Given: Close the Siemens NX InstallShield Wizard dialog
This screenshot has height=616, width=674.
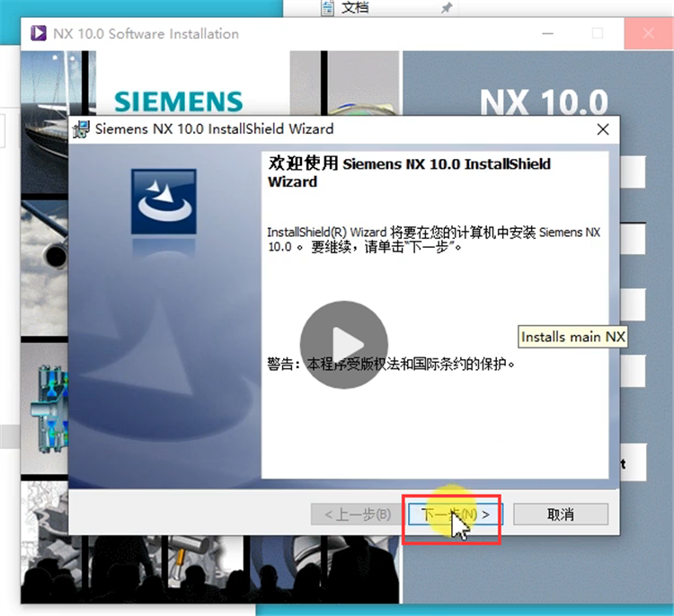Looking at the screenshot, I should 603,129.
